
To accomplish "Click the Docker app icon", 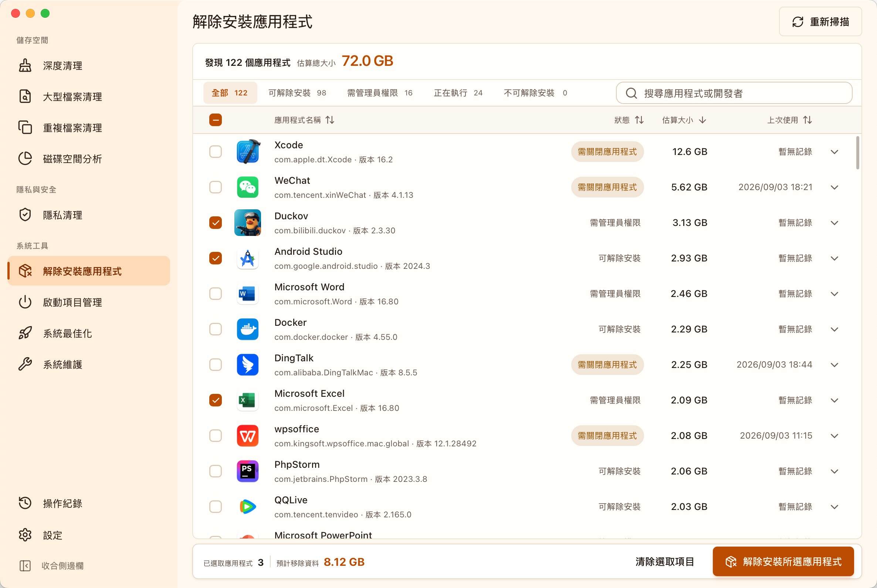I will coord(248,329).
